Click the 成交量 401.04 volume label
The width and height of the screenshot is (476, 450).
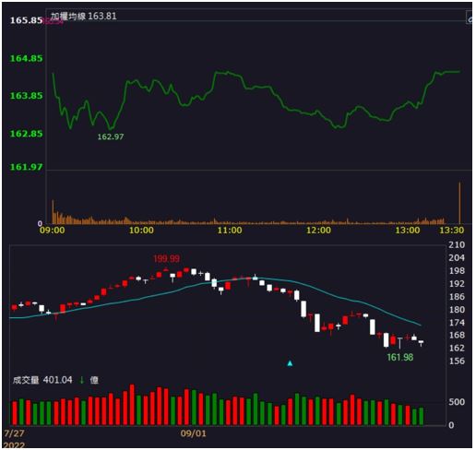point(42,380)
